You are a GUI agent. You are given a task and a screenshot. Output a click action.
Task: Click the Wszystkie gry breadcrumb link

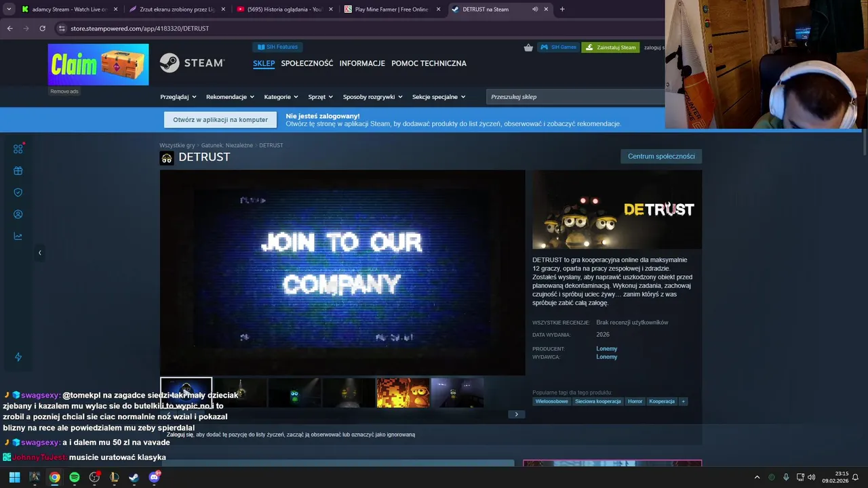point(177,145)
